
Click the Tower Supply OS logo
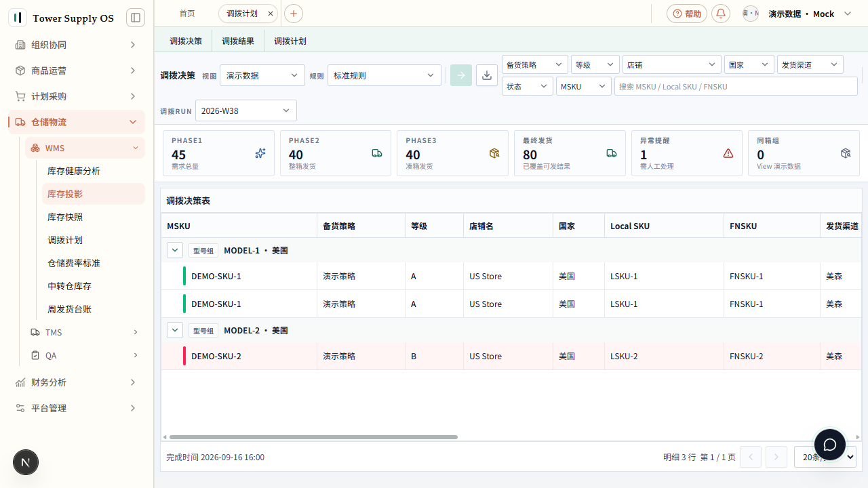point(18,18)
